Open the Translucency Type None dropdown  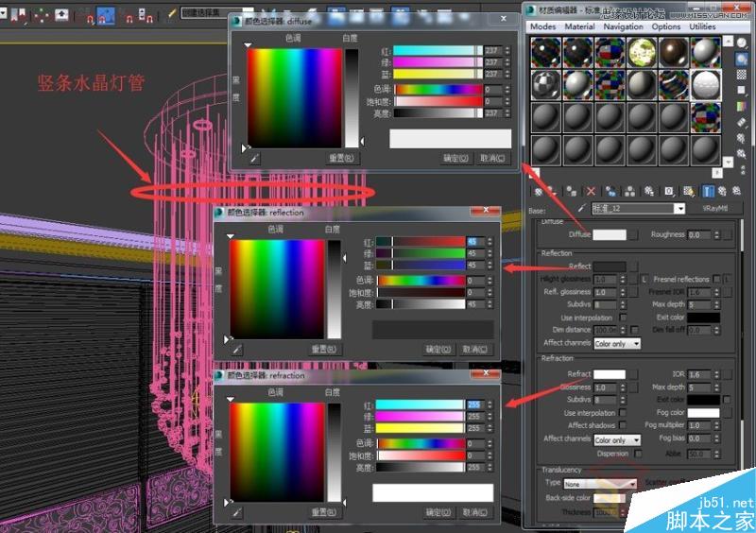pos(600,483)
